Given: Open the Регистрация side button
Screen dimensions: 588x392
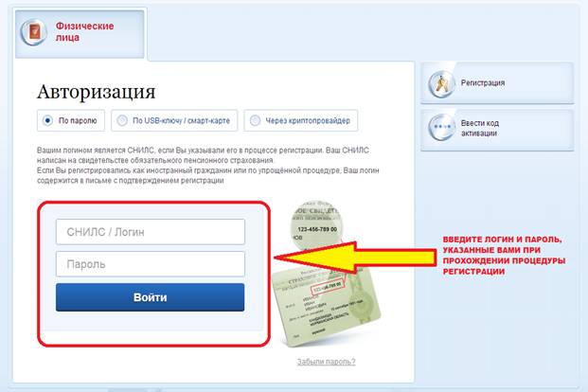Looking at the screenshot, I should coord(497,83).
